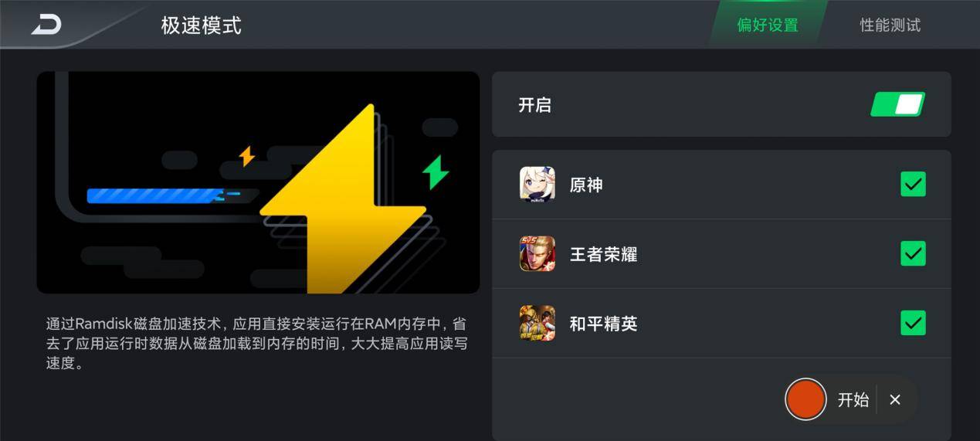Dismiss the floating recorder with X
This screenshot has width=980, height=441.
[x=895, y=399]
